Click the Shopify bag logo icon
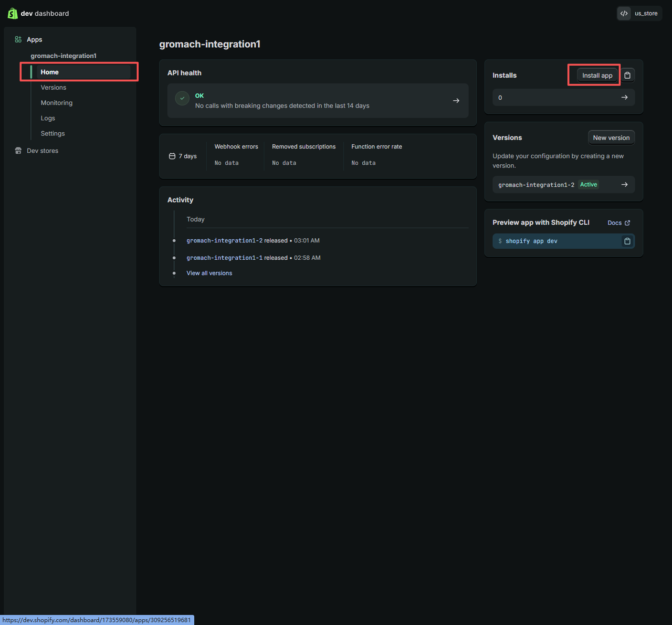Viewport: 672px width, 625px height. pyautogui.click(x=13, y=13)
